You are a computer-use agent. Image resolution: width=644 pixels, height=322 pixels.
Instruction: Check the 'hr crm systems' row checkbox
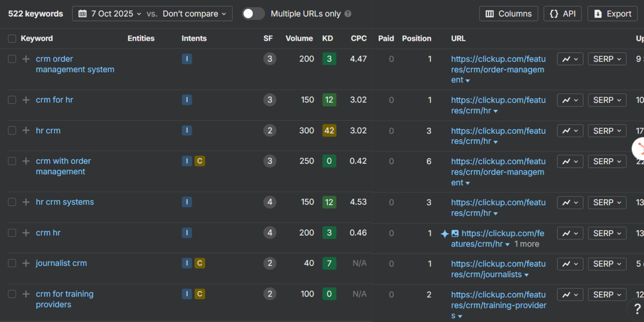tap(12, 202)
